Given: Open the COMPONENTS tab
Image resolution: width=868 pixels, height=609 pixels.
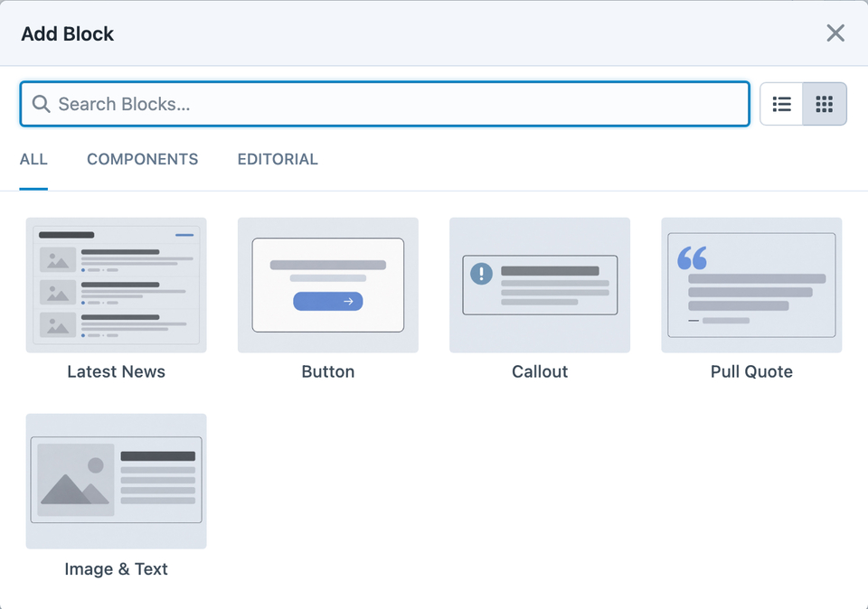Looking at the screenshot, I should point(142,159).
